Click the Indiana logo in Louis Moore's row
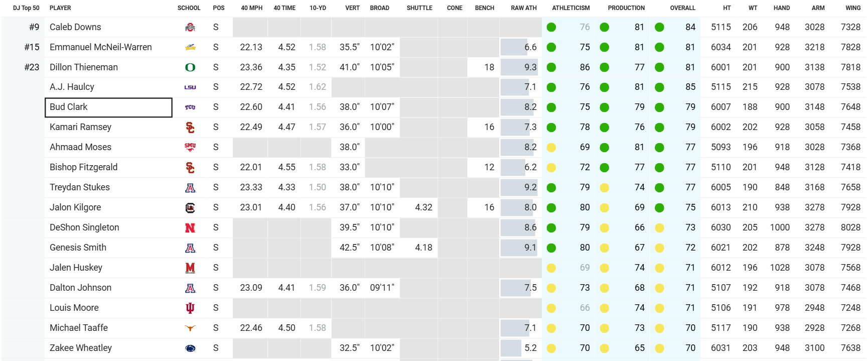This screenshot has height=361, width=868. click(190, 308)
